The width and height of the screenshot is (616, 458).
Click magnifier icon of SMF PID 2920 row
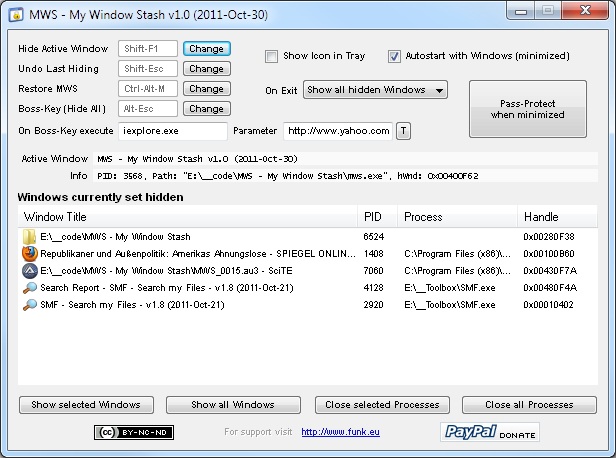[30, 305]
